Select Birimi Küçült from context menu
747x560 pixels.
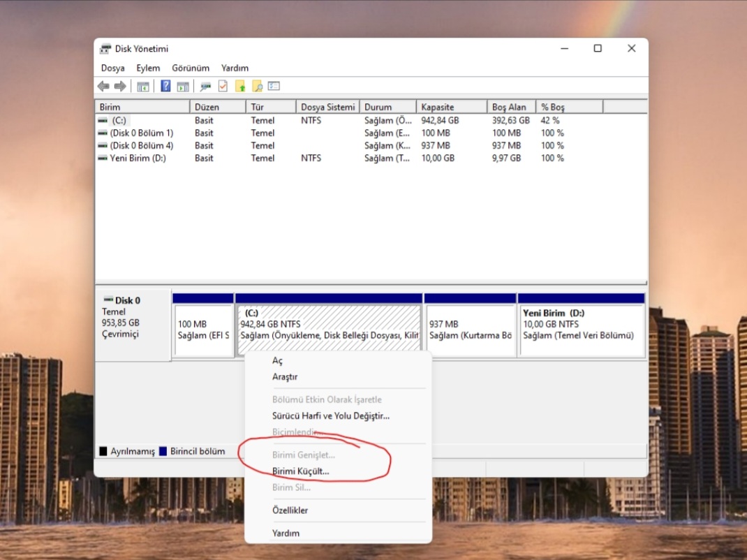click(301, 471)
